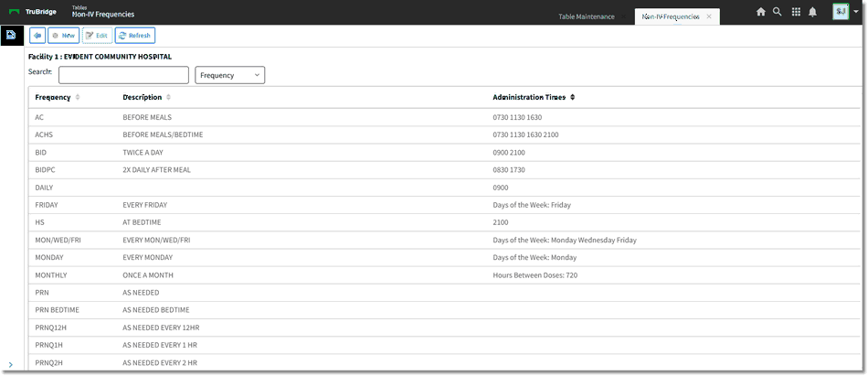
Task: Click into the Search input field
Action: tap(123, 75)
